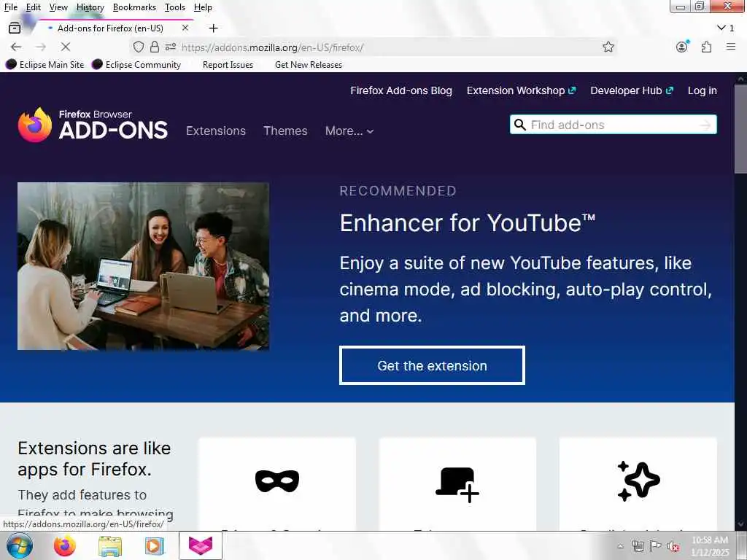This screenshot has height=560, width=747.
Task: Click the scrollbar down arrow
Action: [740, 524]
